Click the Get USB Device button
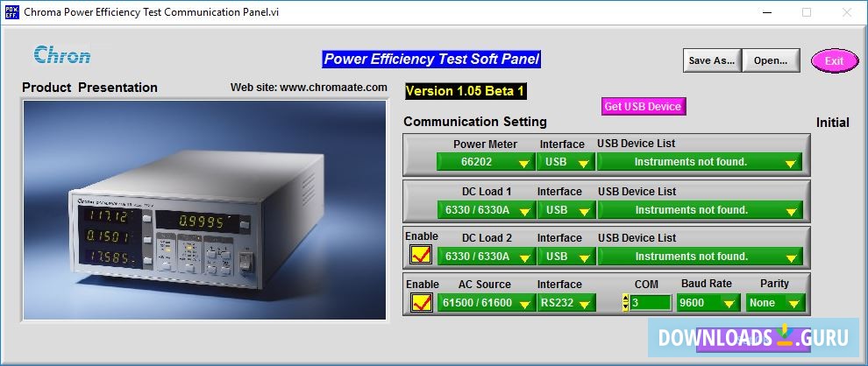Screen dimensions: 868x366 coord(644,106)
